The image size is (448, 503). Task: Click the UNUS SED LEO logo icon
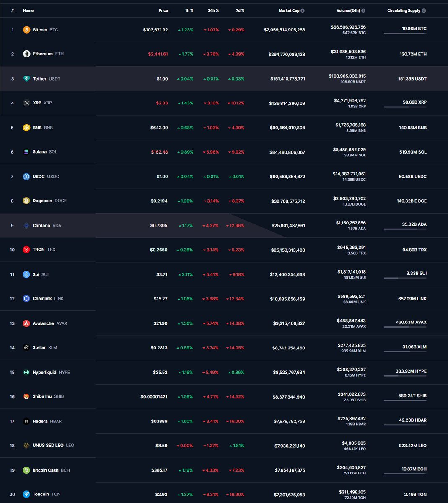26,445
